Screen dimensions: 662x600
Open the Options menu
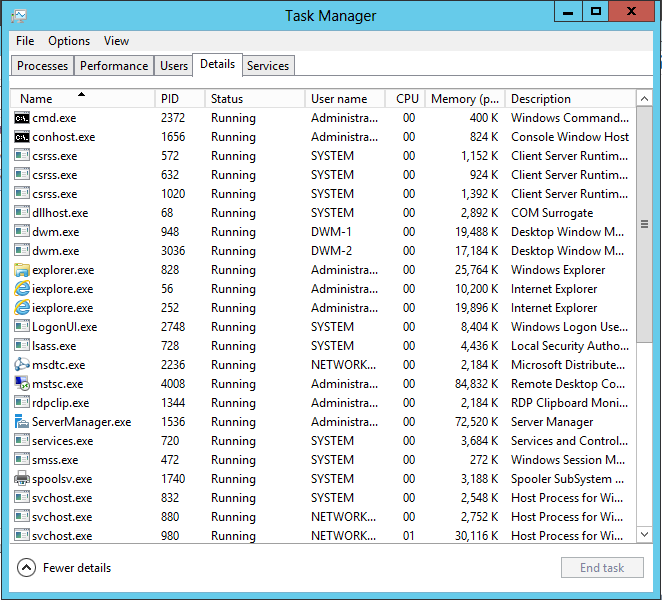[x=69, y=41]
